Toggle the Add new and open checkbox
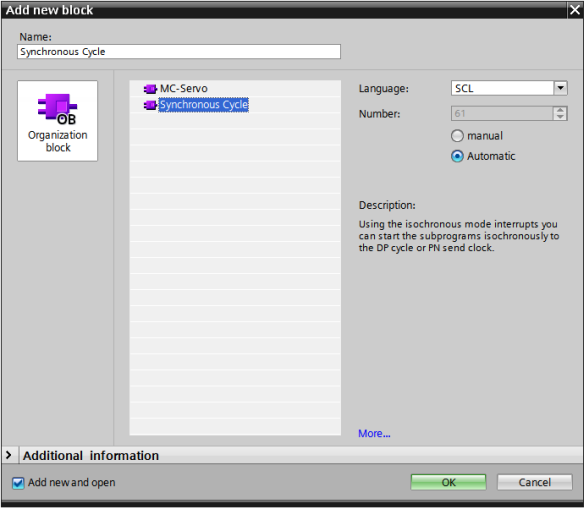 [x=18, y=483]
